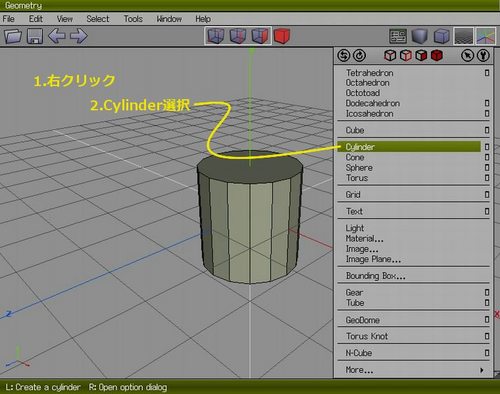500x394 pixels.
Task: Open the Select menu
Action: [x=98, y=19]
